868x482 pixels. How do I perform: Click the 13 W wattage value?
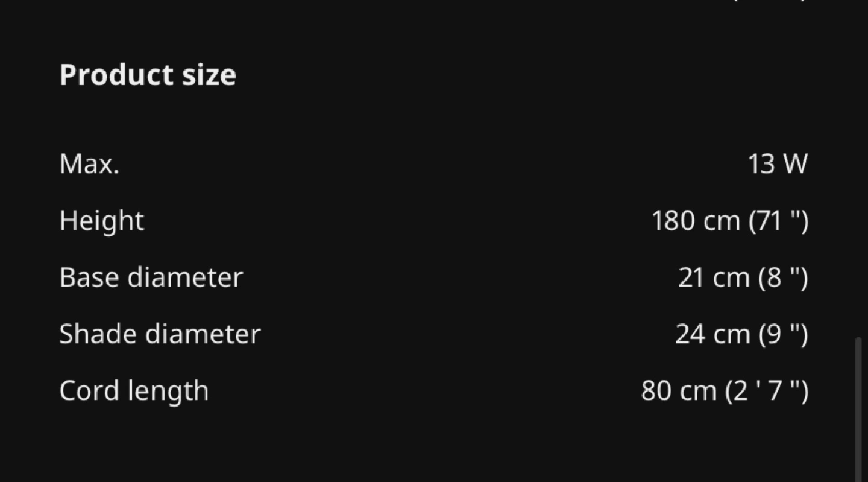point(778,163)
